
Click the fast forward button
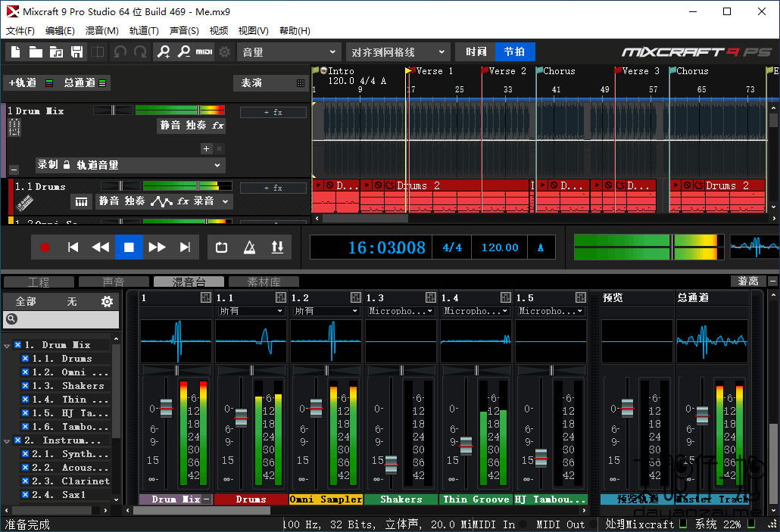pyautogui.click(x=157, y=247)
